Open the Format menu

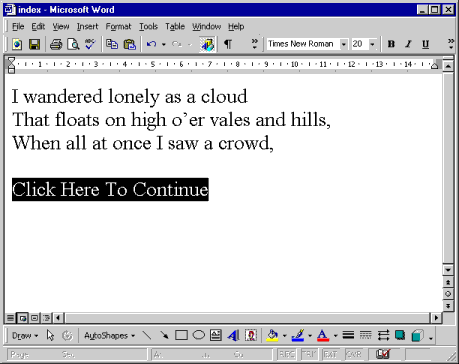pos(118,26)
